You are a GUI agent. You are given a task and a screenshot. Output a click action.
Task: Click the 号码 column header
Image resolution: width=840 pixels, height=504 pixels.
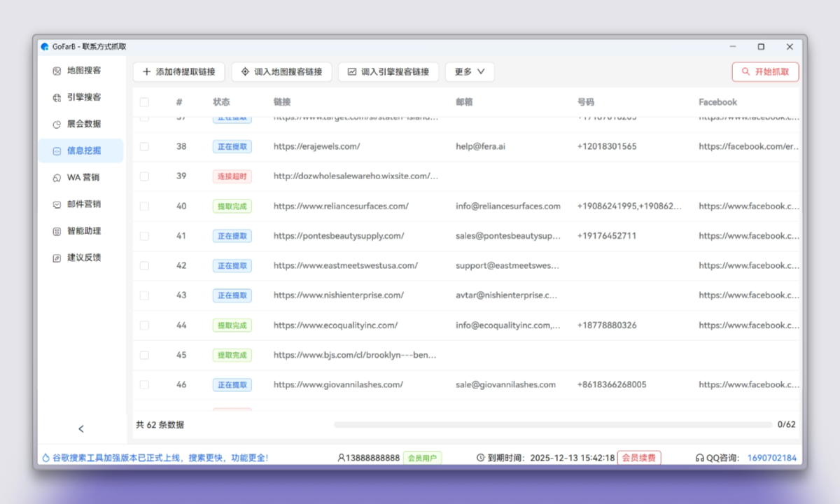tap(586, 102)
